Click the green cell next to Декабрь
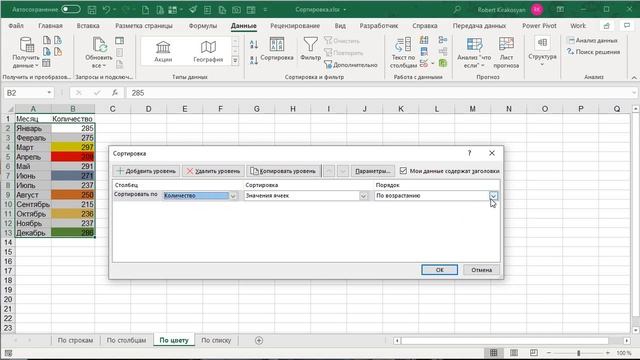640x360 pixels. [73, 233]
